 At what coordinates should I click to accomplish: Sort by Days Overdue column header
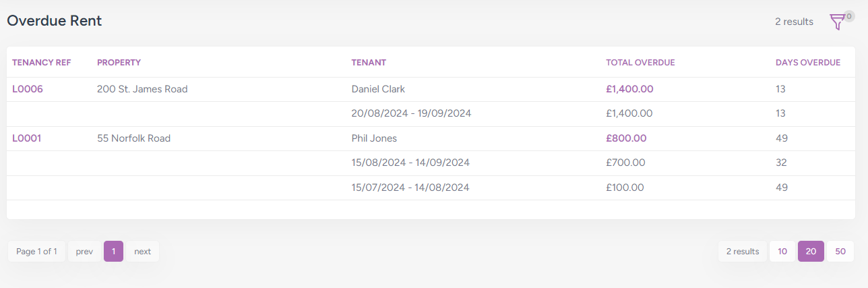pos(808,63)
